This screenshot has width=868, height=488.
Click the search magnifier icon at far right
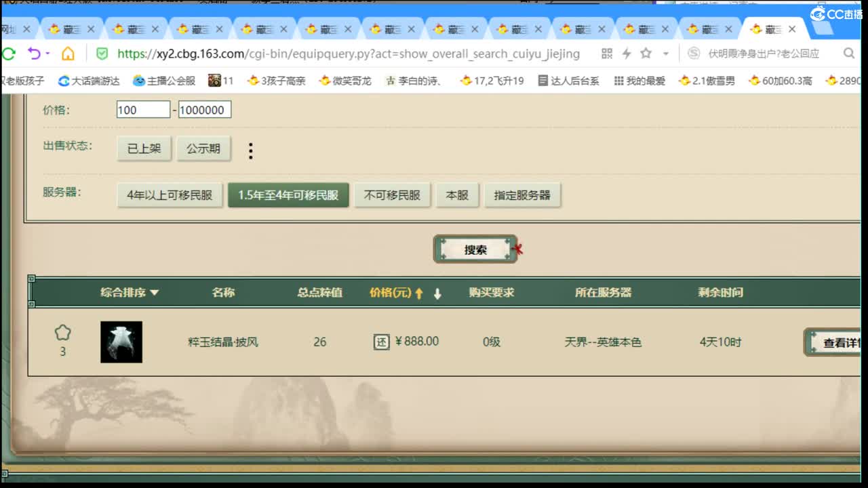pyautogui.click(x=849, y=53)
